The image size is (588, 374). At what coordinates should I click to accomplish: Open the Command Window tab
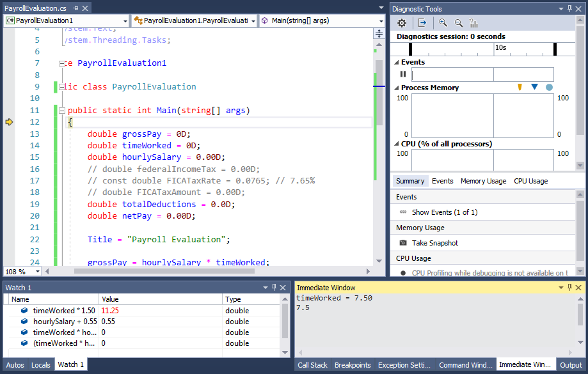465,365
